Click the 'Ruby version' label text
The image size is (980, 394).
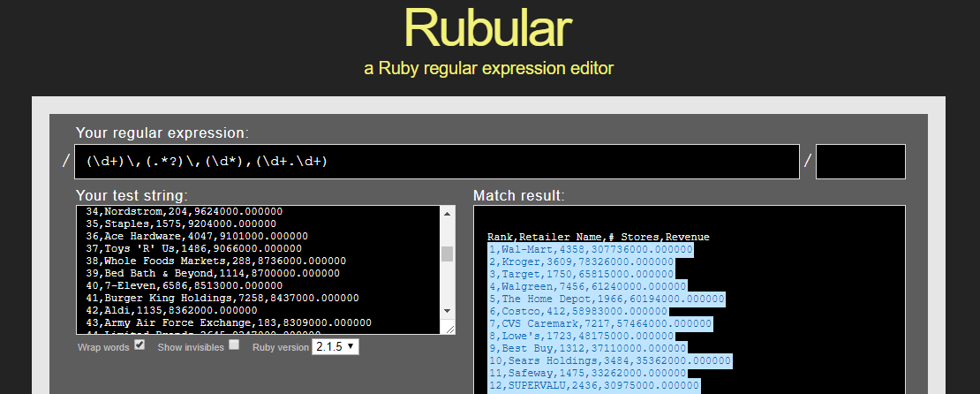coord(281,347)
